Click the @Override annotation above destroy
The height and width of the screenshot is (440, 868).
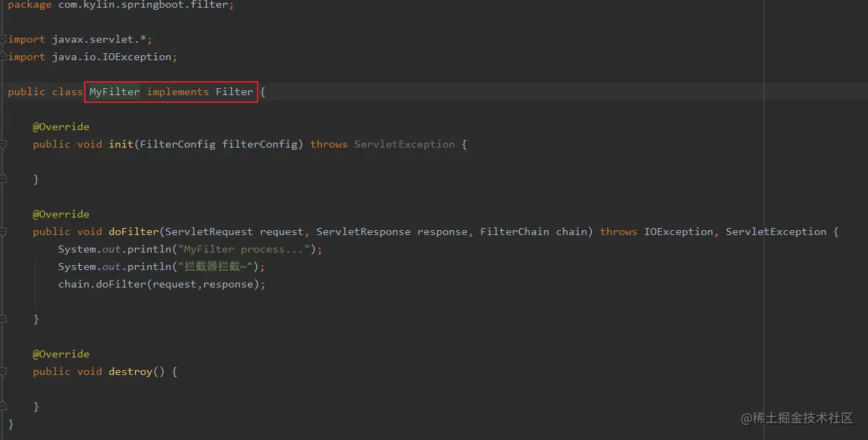61,354
